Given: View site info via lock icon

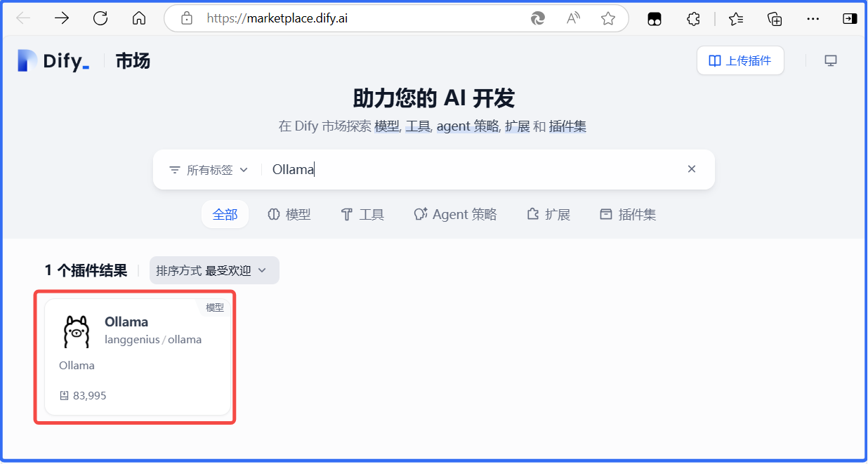Looking at the screenshot, I should pyautogui.click(x=187, y=18).
